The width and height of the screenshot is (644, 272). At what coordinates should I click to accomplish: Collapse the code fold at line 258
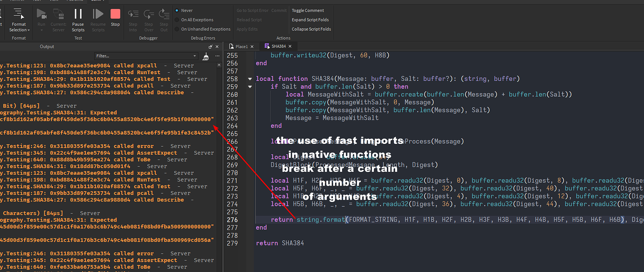point(250,79)
